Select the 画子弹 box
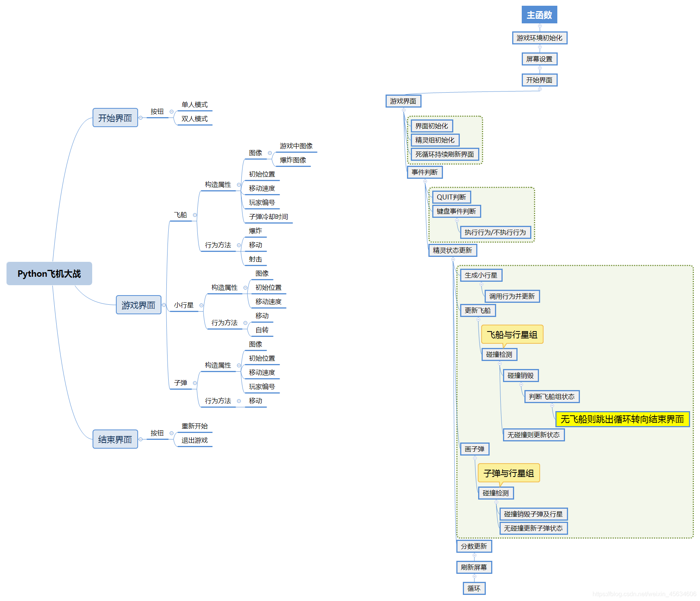 point(475,449)
